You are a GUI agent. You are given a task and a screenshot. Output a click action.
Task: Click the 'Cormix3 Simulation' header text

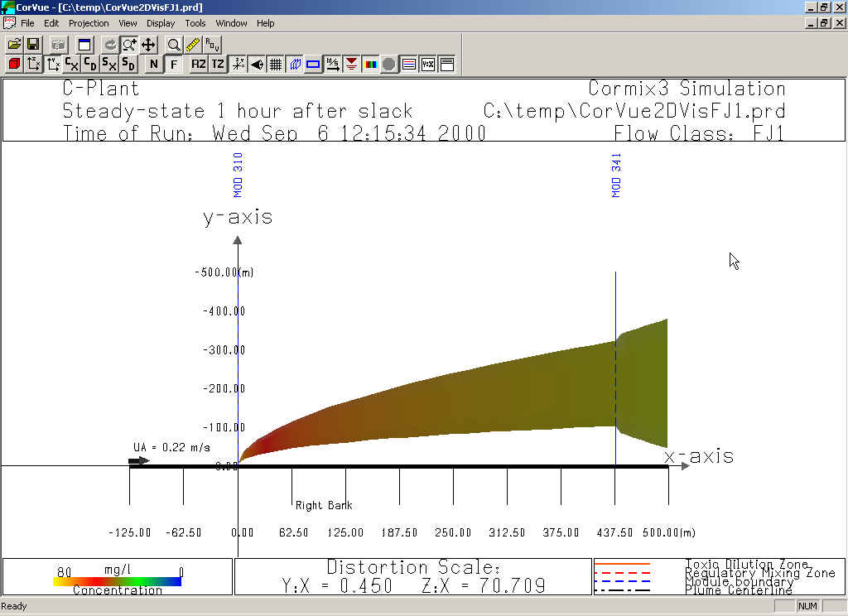tap(687, 88)
